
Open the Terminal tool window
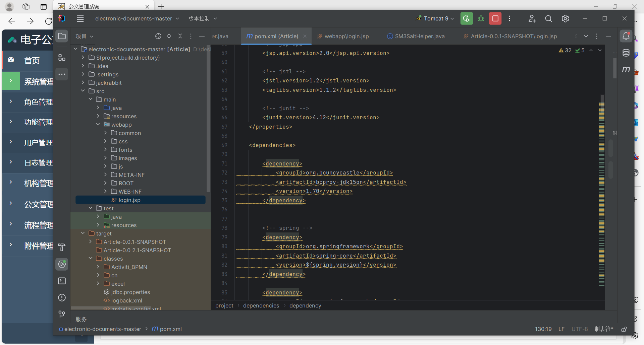click(x=62, y=281)
